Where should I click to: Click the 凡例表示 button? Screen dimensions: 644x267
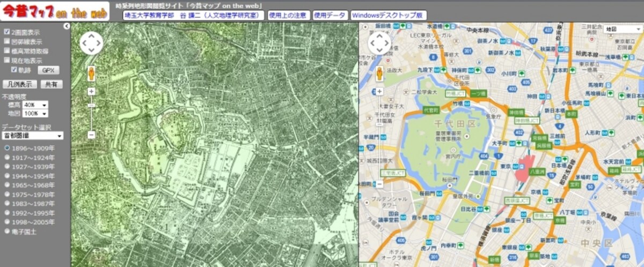[20, 84]
